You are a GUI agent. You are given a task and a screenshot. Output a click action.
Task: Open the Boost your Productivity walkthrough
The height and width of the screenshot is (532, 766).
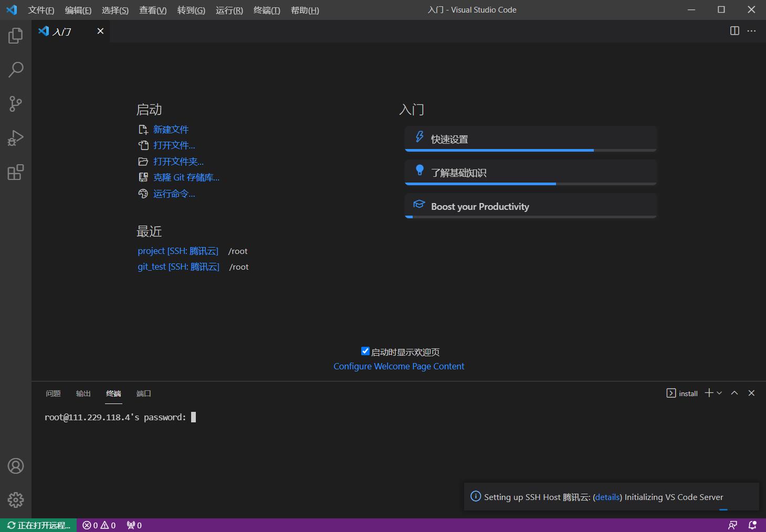[531, 206]
